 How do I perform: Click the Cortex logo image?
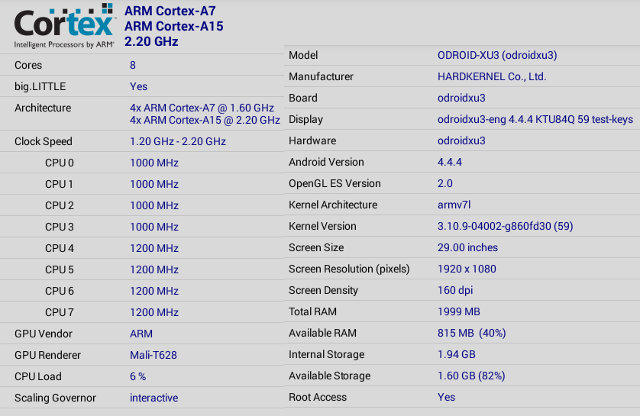pyautogui.click(x=64, y=26)
